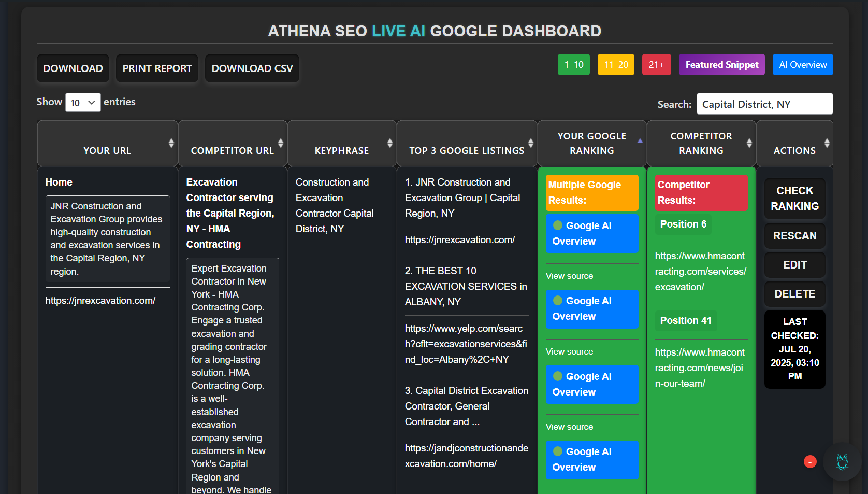This screenshot has width=868, height=494.
Task: Click second Google AI Overview badge
Action: (592, 309)
